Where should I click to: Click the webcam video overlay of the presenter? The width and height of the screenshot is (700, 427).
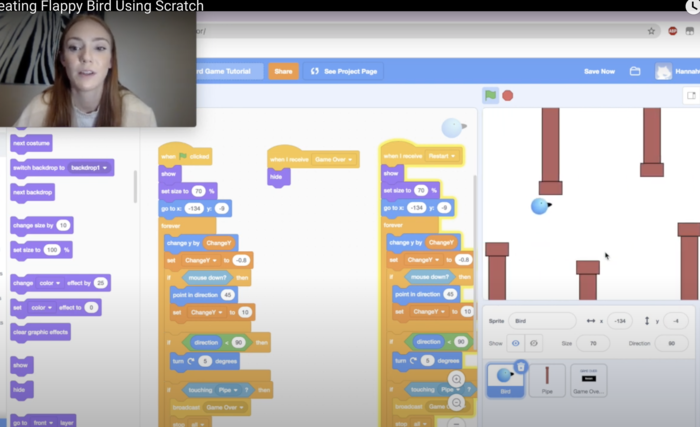pyautogui.click(x=98, y=69)
